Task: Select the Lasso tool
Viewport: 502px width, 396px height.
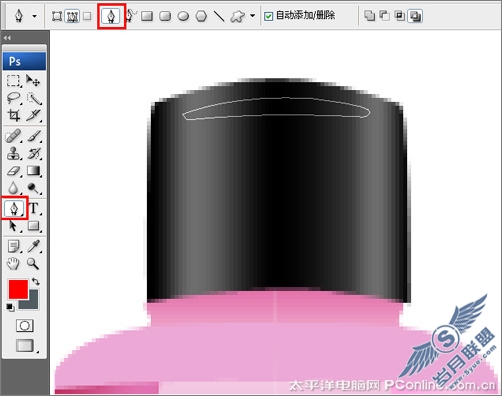Action: point(13,98)
